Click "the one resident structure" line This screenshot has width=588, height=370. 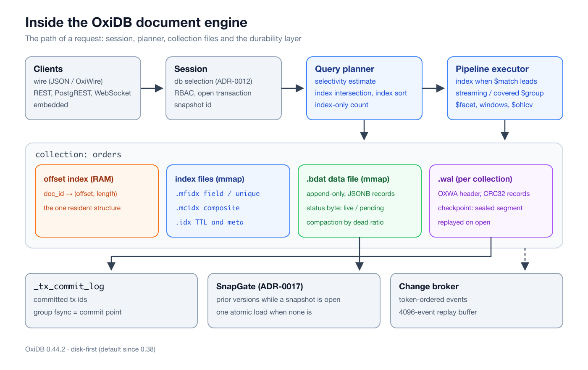(x=82, y=208)
